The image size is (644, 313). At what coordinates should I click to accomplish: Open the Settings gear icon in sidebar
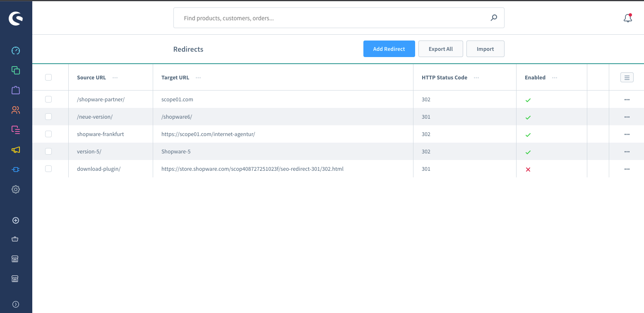coord(16,189)
